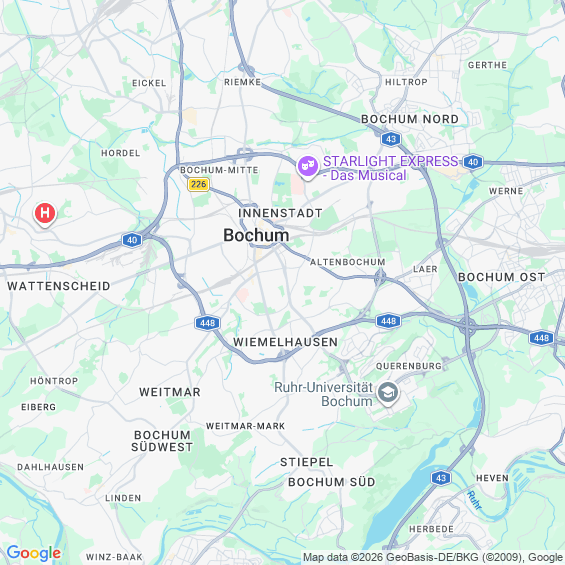The width and height of the screenshot is (565, 565).
Task: Select the A448 shield north of Querenburg
Action: [388, 321]
